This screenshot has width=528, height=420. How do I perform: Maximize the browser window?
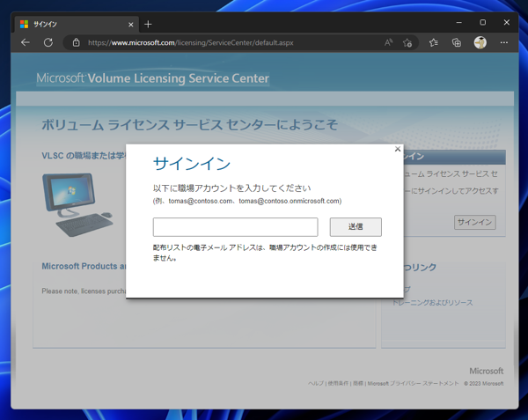pyautogui.click(x=482, y=22)
